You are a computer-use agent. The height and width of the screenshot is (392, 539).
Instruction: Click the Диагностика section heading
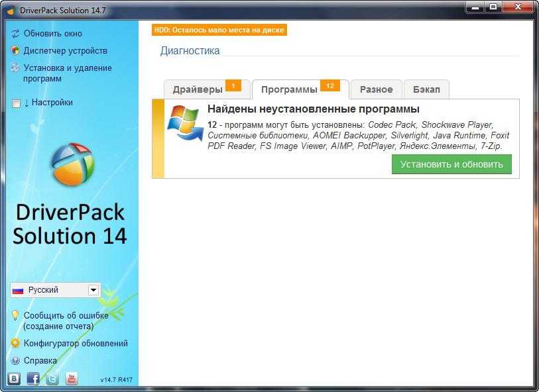[190, 51]
